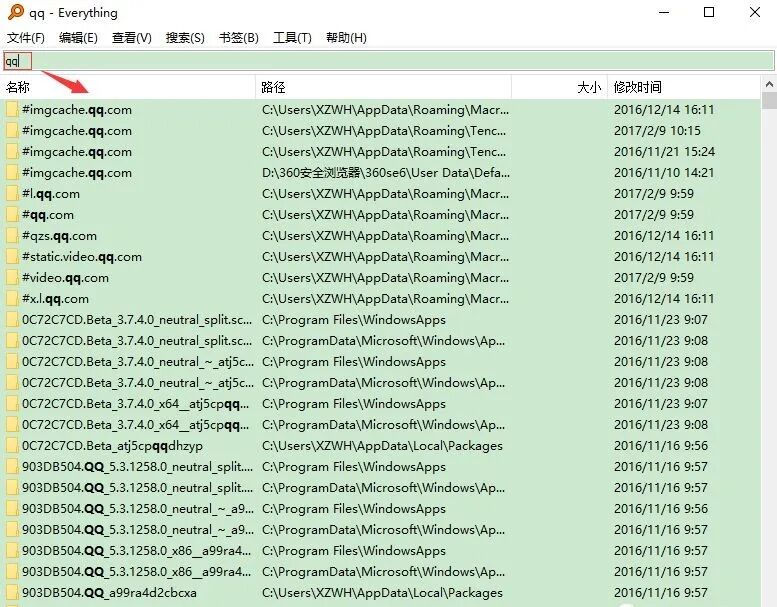
Task: Click folder icon next to #x.l.qq.com
Action: pyautogui.click(x=12, y=299)
